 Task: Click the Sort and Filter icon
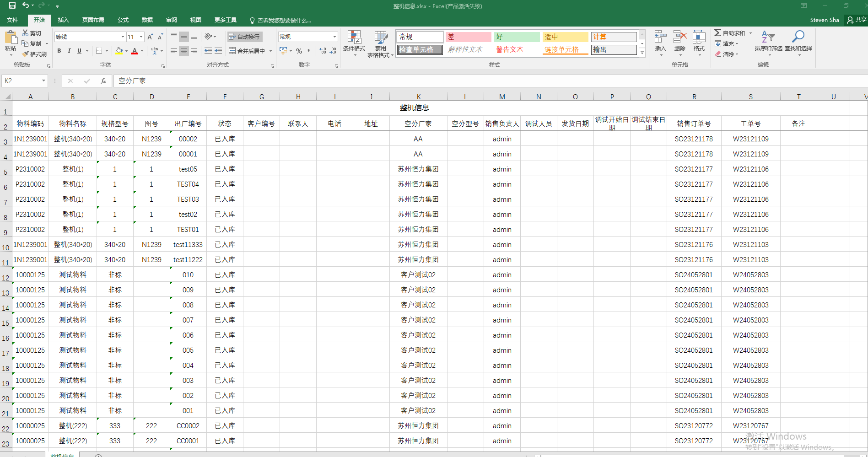tap(768, 37)
